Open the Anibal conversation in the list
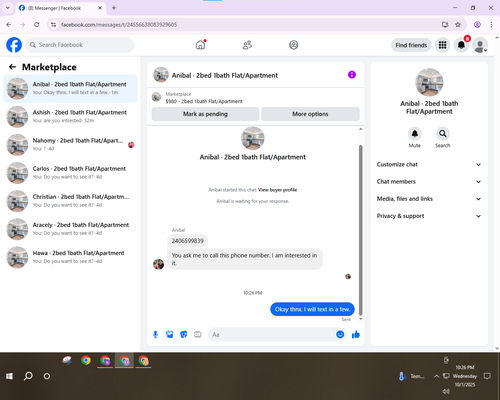Viewport: 500px width, 400px height. click(x=70, y=88)
